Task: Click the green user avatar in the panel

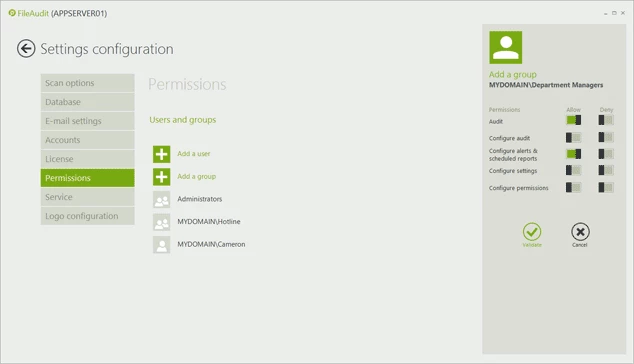Action: [x=505, y=47]
